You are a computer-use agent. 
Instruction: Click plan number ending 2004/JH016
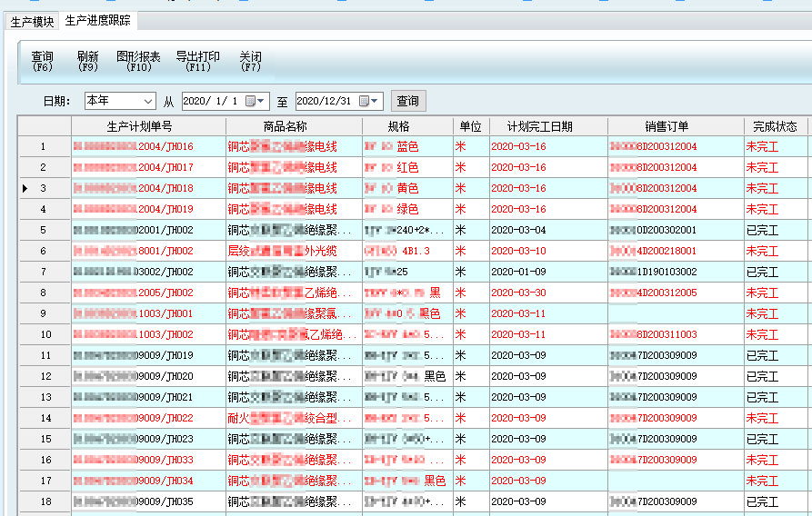[148, 146]
